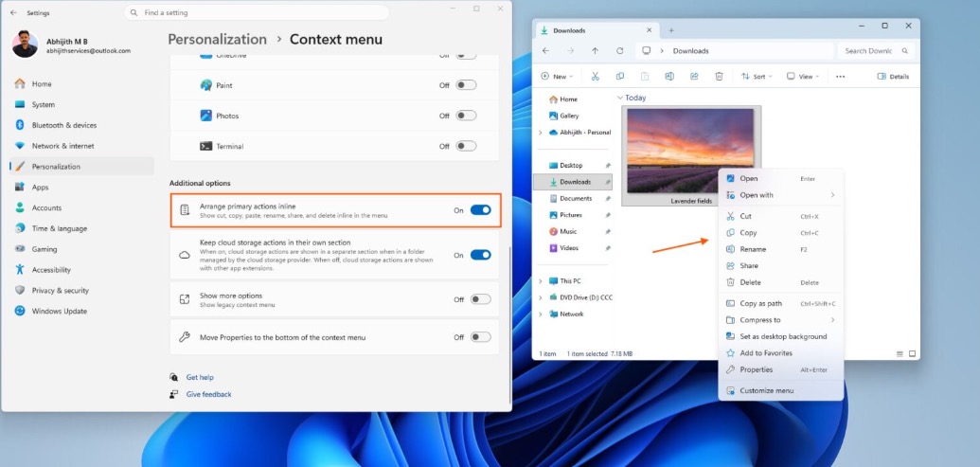Open Bluetooth & devices settings
This screenshot has width=980, height=467.
(x=81, y=125)
